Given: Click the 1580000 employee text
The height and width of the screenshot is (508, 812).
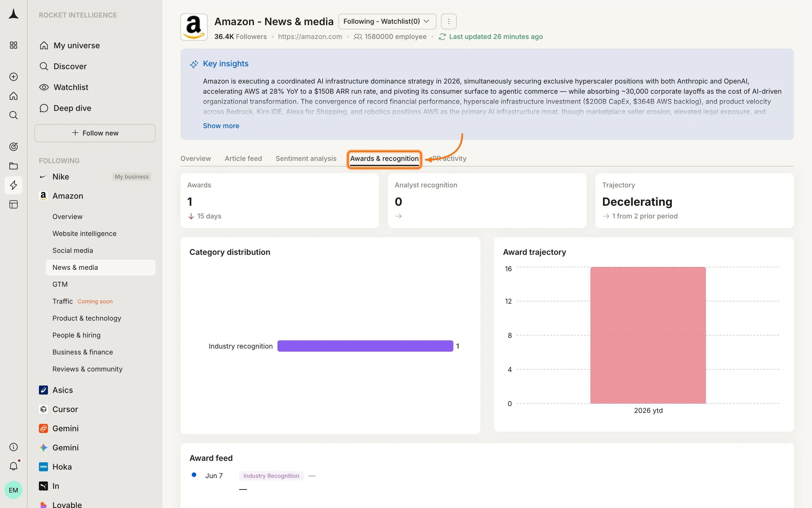Looking at the screenshot, I should (x=396, y=37).
